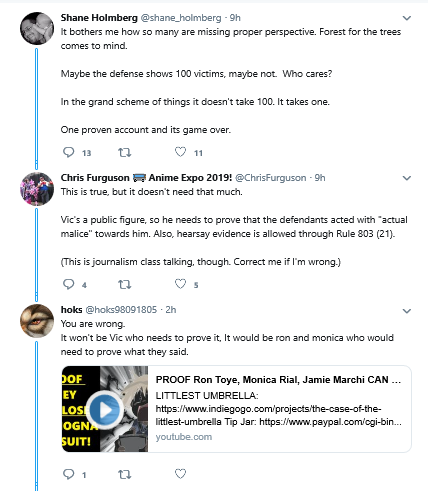Reply to Shane Holmberg's tweet

pyautogui.click(x=69, y=152)
